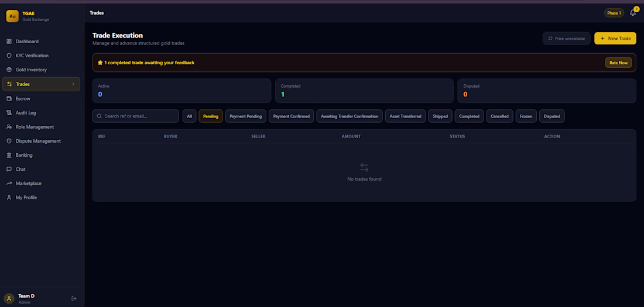The height and width of the screenshot is (307, 644).
Task: Select Awaiting Transfer Confirmation filter
Action: coord(350,116)
